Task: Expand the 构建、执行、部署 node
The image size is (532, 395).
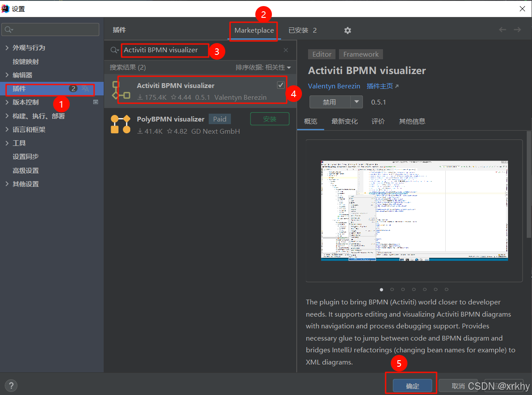Action: (7, 116)
